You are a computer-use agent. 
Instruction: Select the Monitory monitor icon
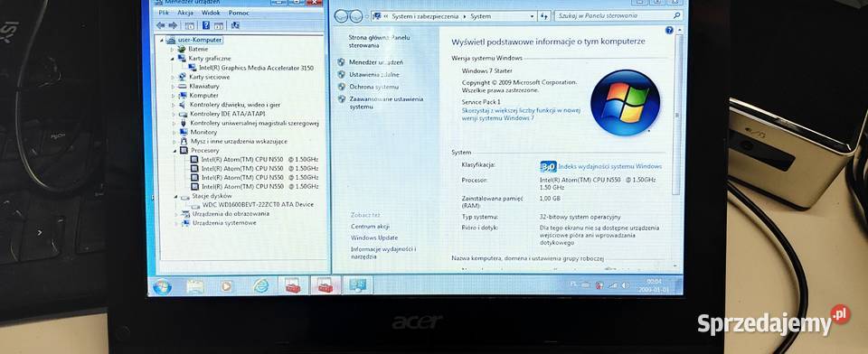point(184,132)
